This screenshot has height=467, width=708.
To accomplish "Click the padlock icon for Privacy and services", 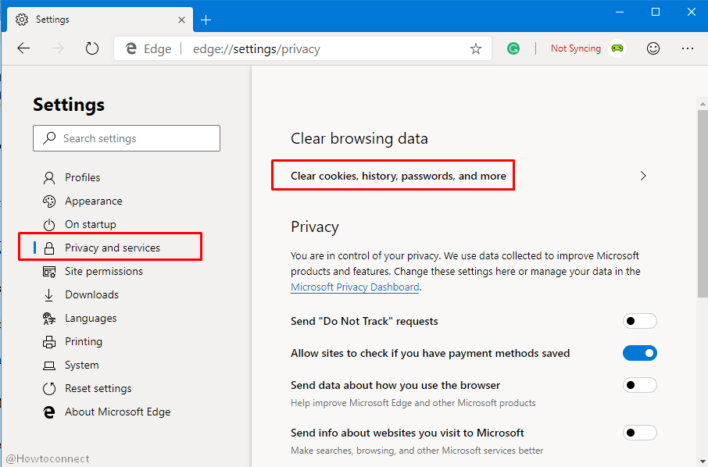I will (49, 248).
